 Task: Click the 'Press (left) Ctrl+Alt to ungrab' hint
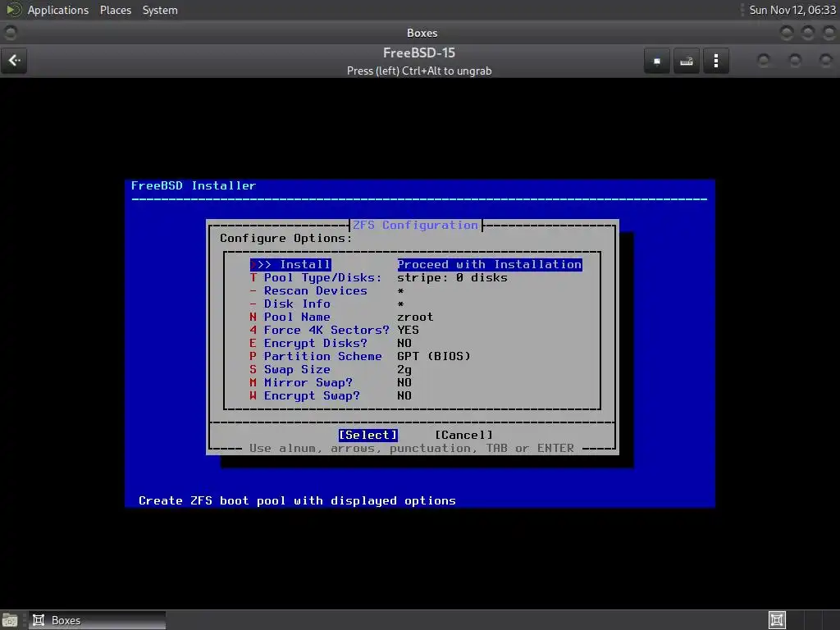[419, 71]
